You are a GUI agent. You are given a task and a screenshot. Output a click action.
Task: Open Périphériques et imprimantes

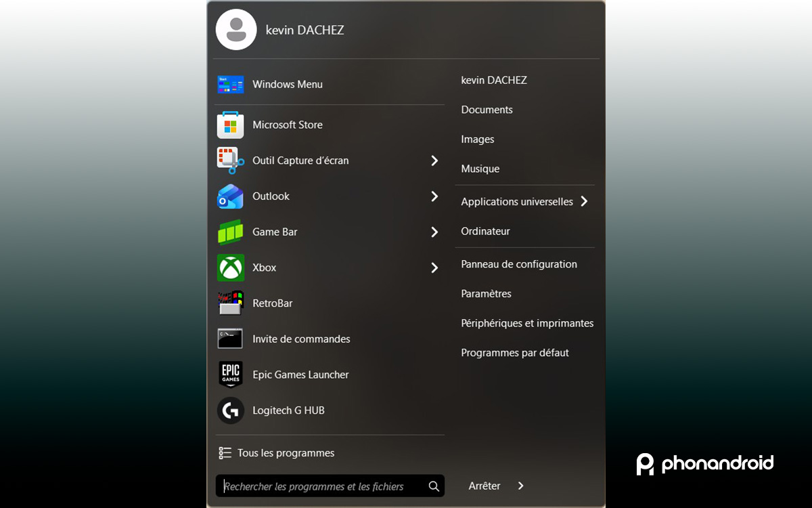pyautogui.click(x=527, y=324)
